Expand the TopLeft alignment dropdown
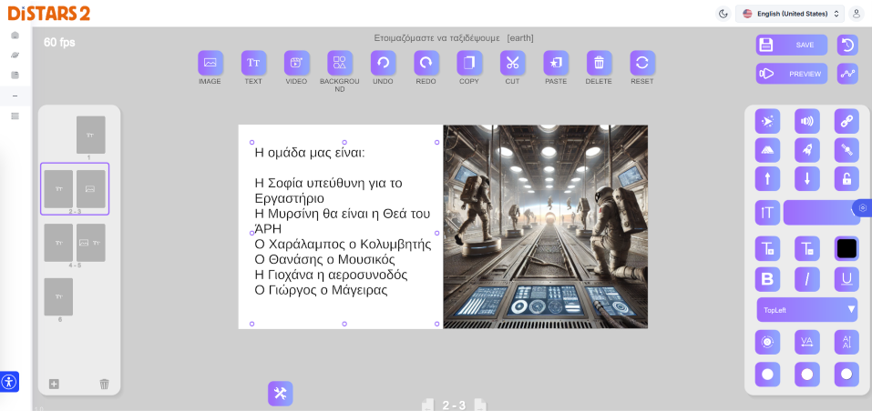 click(x=807, y=310)
